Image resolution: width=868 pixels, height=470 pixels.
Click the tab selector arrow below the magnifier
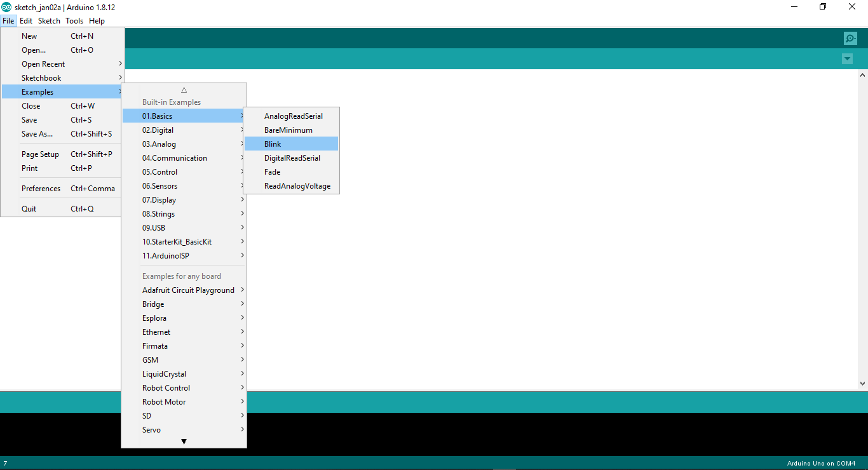point(847,58)
